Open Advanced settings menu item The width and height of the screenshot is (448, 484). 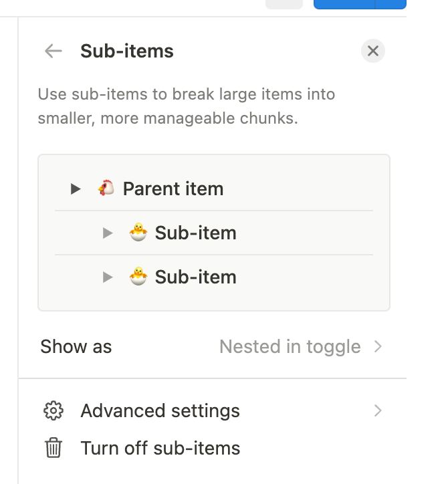coord(213,411)
